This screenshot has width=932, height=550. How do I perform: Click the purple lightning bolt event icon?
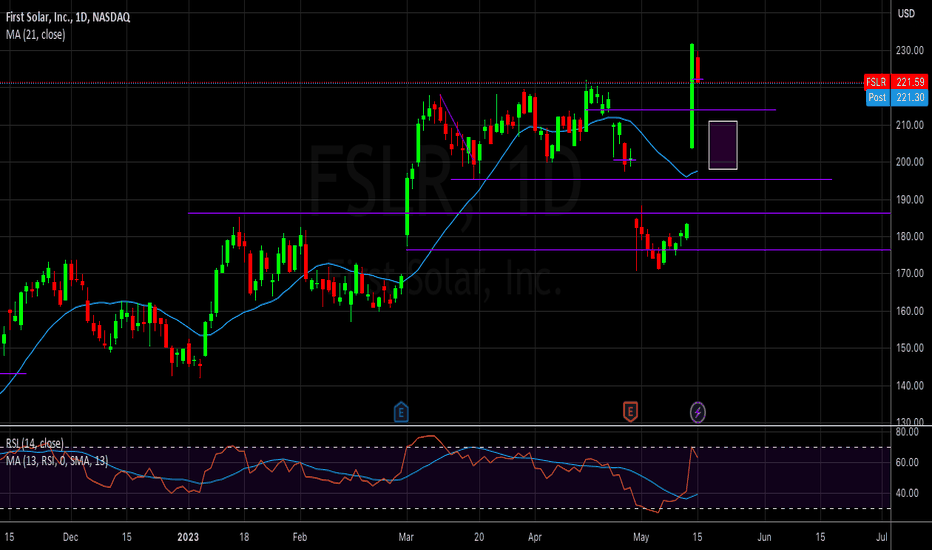click(x=697, y=412)
